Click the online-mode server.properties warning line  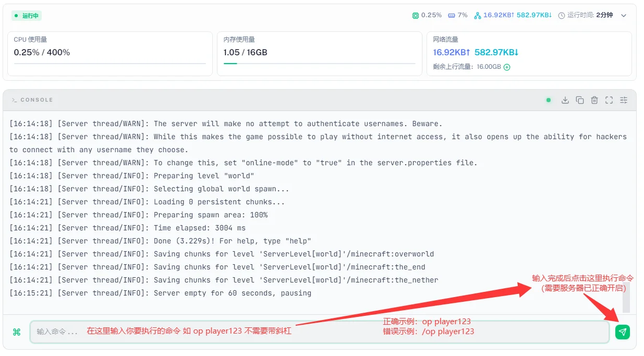pos(243,163)
